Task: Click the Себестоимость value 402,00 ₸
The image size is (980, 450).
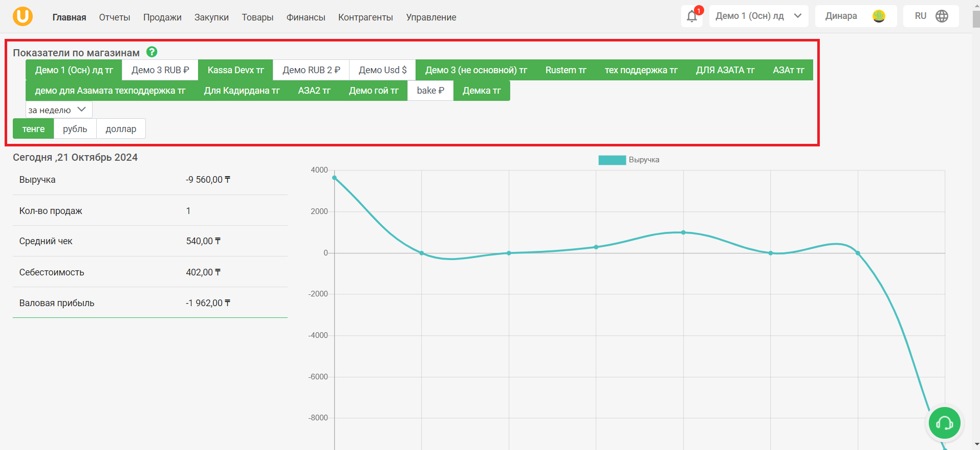Action: pos(203,272)
